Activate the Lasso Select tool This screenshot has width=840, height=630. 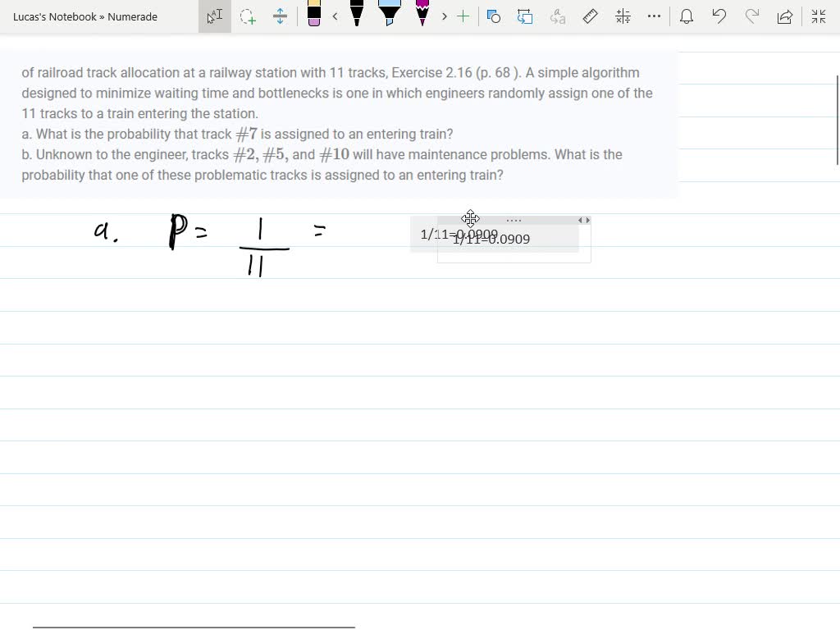tap(248, 16)
